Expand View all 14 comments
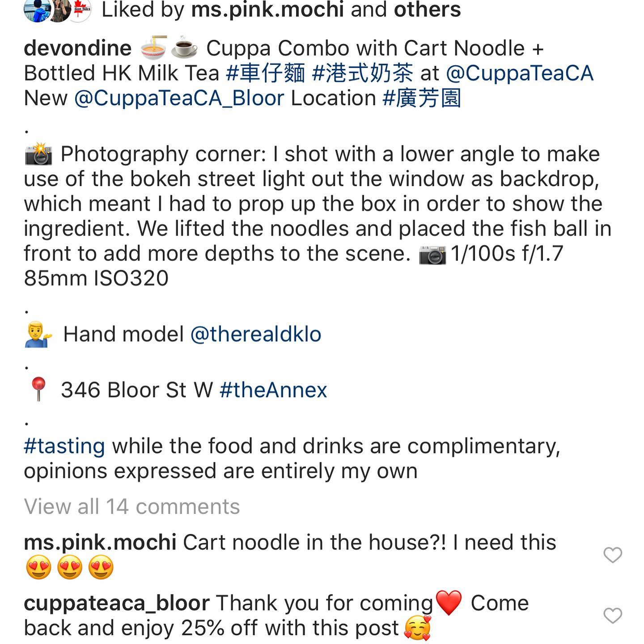Viewport: 644px width, 644px height. 132,507
